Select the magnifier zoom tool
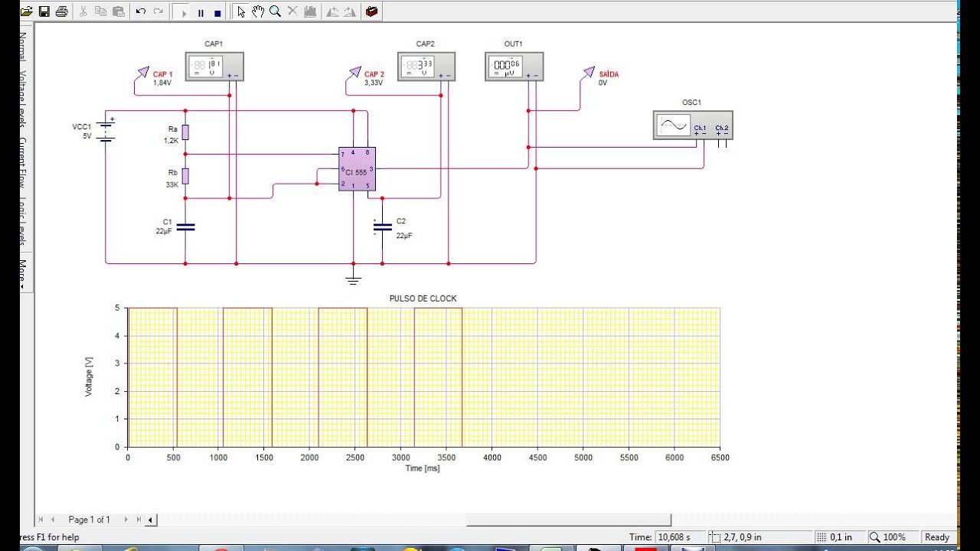 [275, 11]
